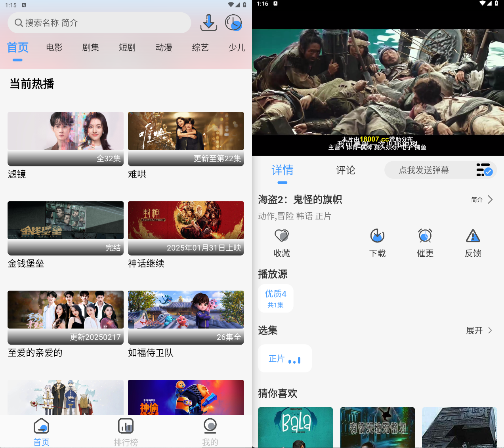Viewport: 504px width, 448px height.
Task: Open the 综艺 category tab
Action: [x=200, y=48]
